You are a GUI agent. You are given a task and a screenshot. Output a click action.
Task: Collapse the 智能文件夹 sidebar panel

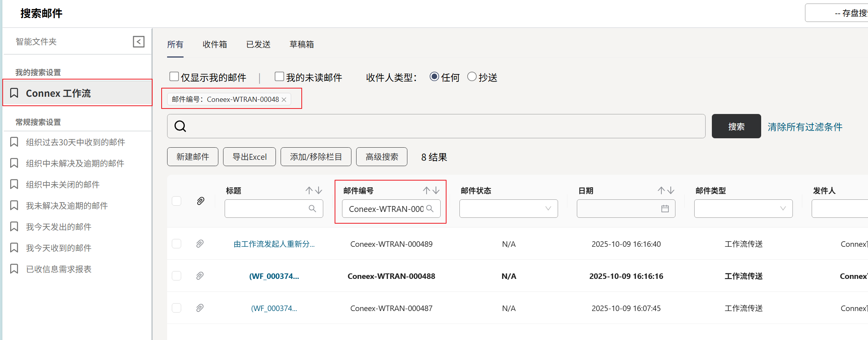pos(139,42)
